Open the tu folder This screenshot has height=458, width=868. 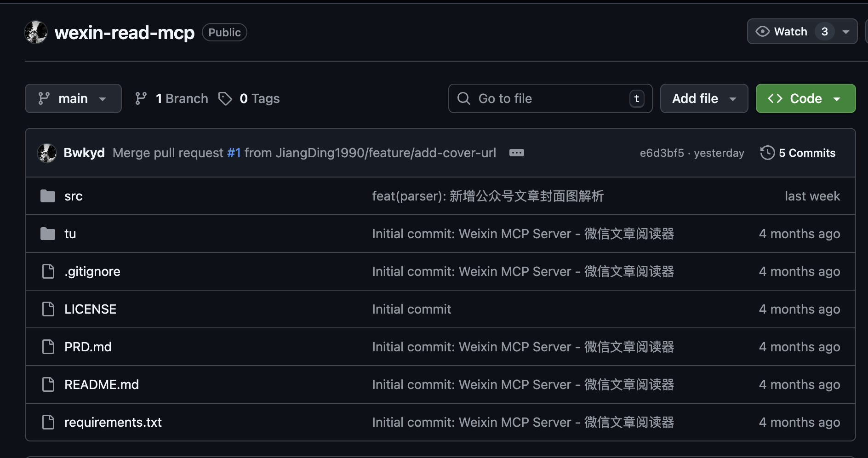click(70, 234)
